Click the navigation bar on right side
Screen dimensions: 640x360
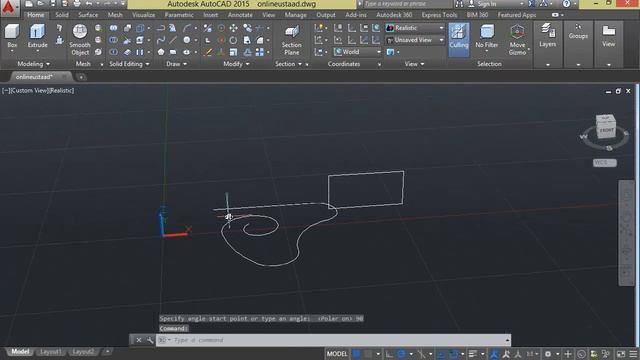click(627, 233)
